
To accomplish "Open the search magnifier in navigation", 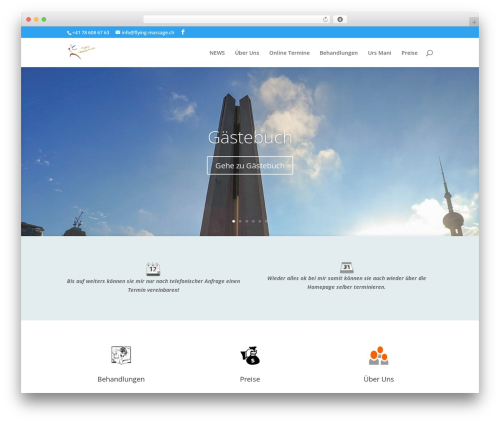I will coord(429,53).
